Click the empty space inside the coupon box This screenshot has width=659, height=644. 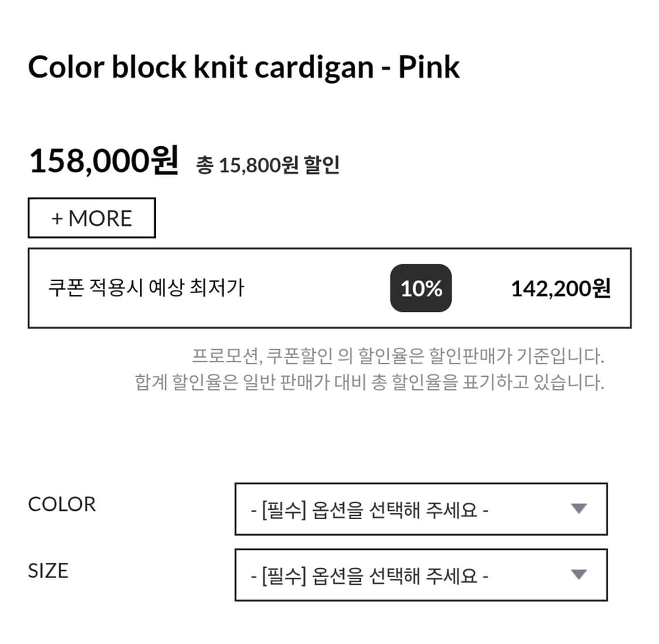pyautogui.click(x=316, y=288)
